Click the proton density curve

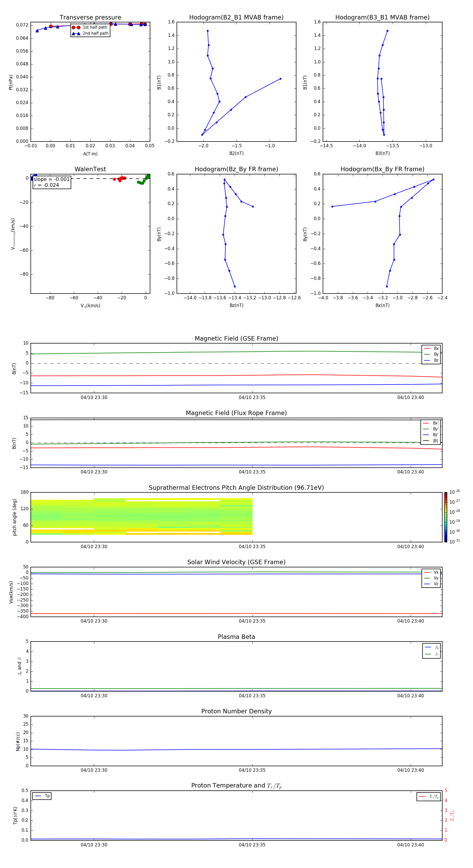click(236, 749)
